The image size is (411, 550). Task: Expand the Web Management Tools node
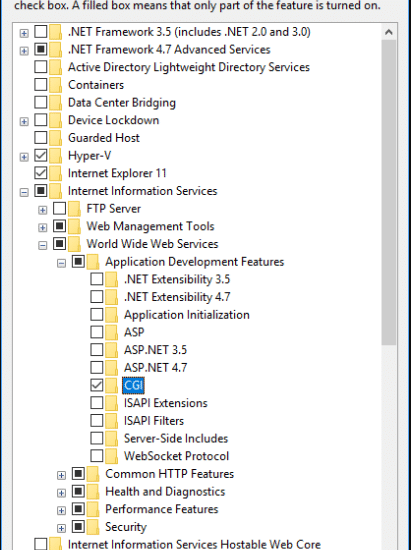[42, 227]
